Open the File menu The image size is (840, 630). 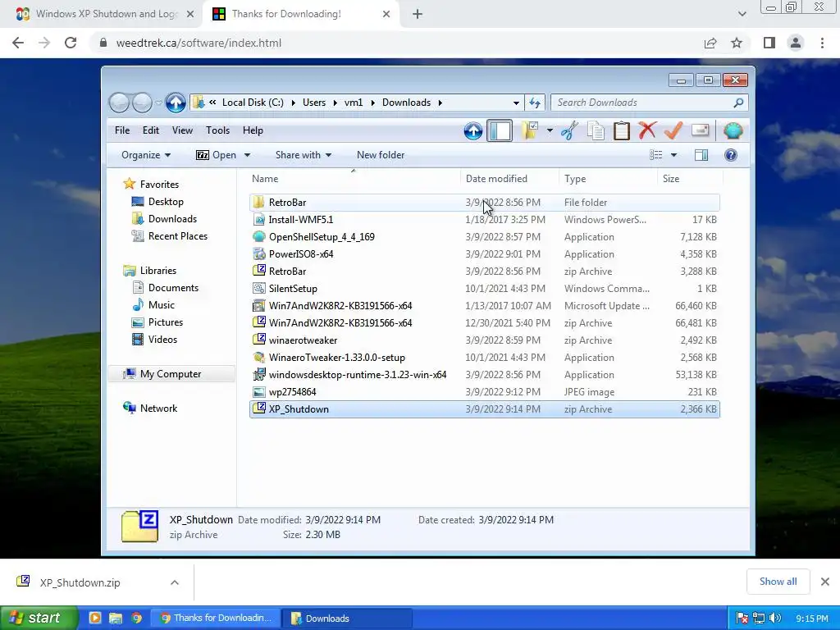[122, 130]
